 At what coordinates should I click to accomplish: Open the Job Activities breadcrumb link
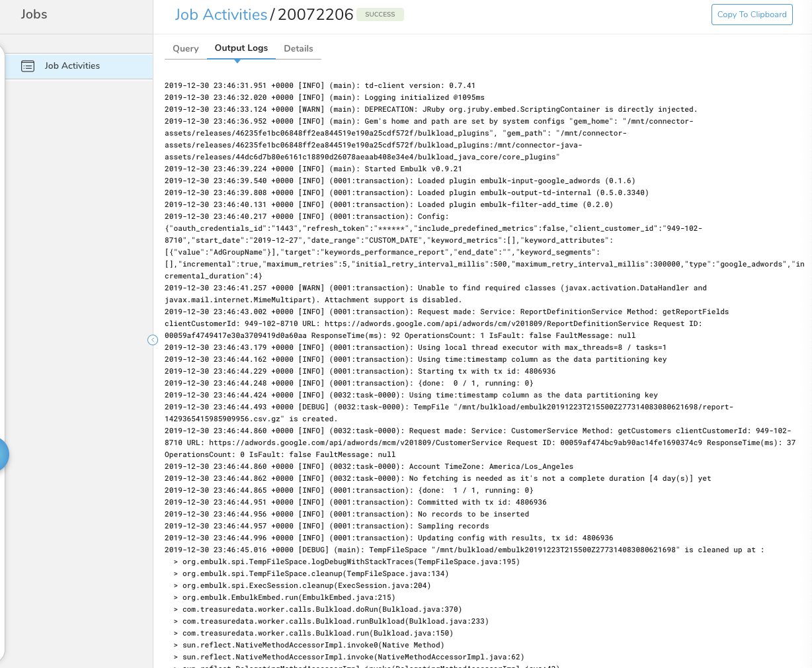[x=221, y=15]
